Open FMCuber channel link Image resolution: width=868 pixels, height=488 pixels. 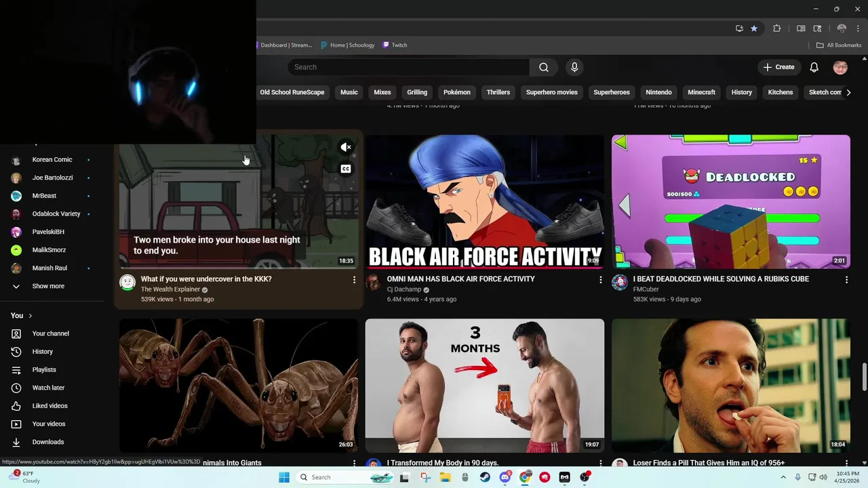646,289
